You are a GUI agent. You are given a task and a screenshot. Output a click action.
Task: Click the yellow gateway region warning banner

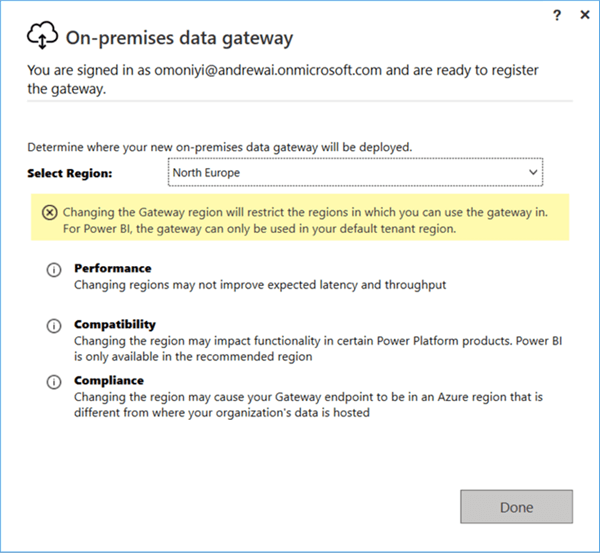click(300, 217)
